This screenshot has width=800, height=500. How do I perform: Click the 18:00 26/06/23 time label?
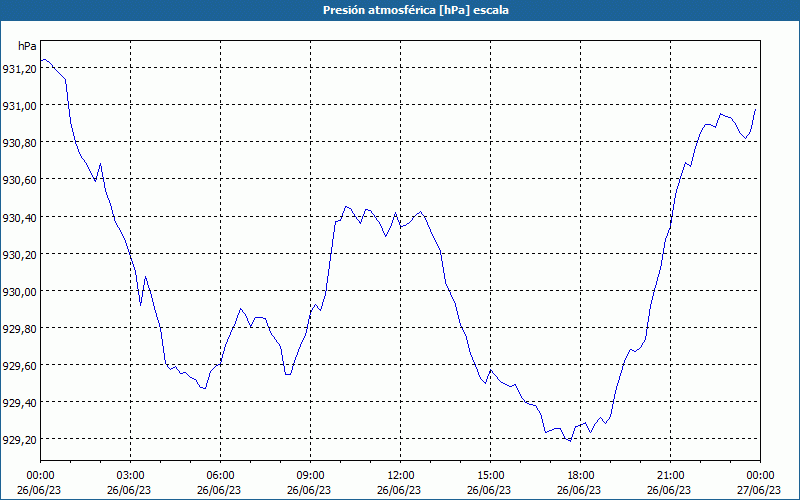(581, 483)
